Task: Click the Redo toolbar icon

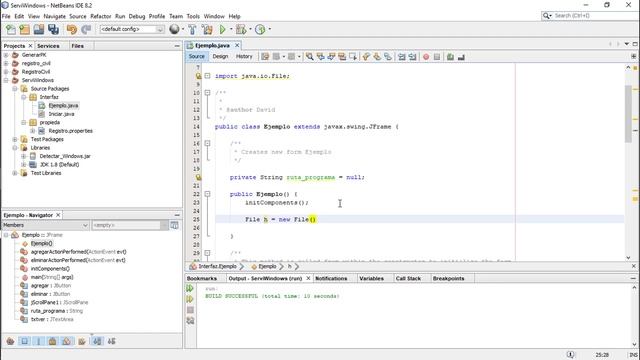Action: click(86, 29)
